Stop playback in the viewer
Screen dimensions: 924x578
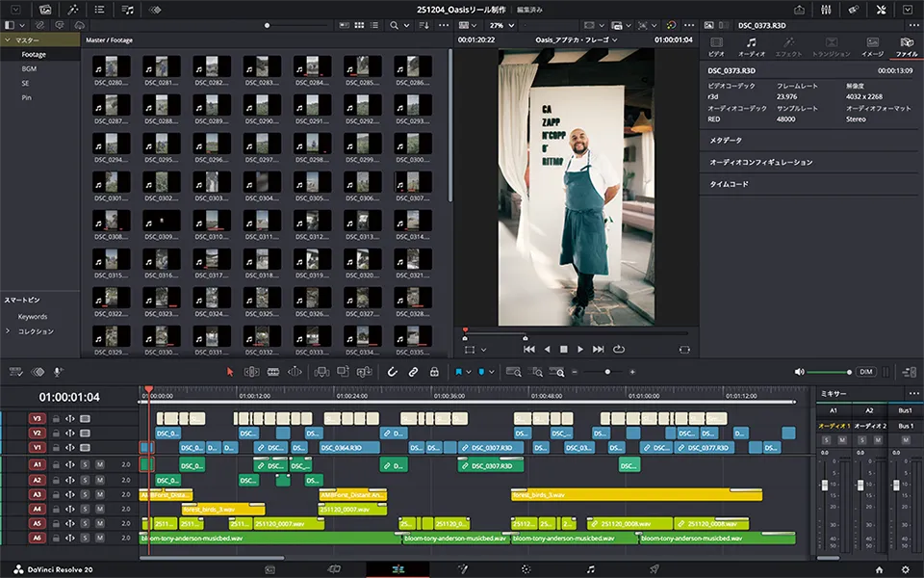[564, 349]
